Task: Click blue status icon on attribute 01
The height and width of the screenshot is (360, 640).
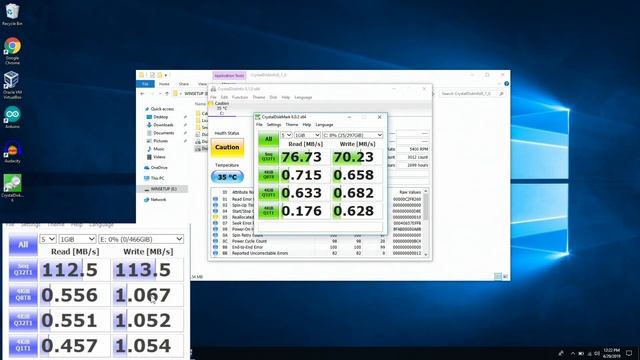Action: (x=216, y=199)
